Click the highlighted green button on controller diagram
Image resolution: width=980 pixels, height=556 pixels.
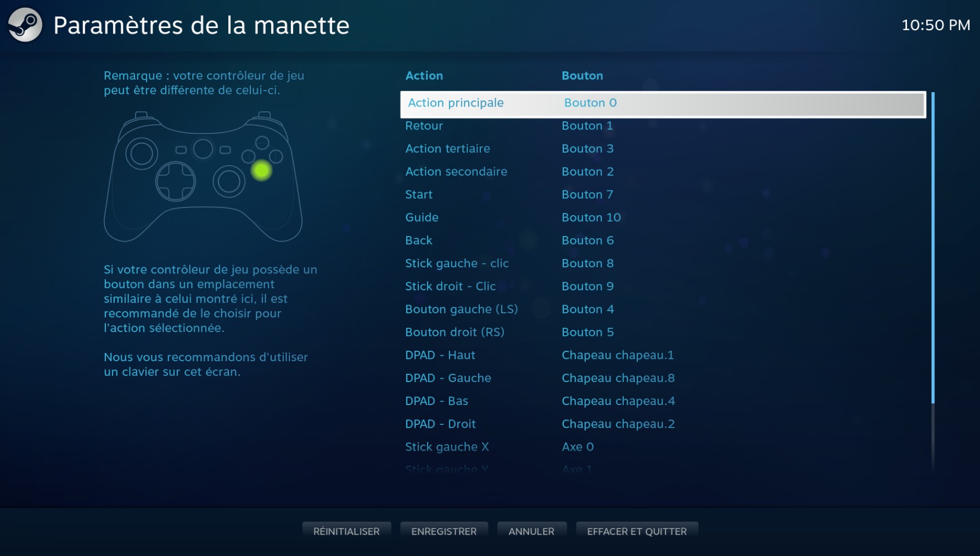click(x=261, y=170)
